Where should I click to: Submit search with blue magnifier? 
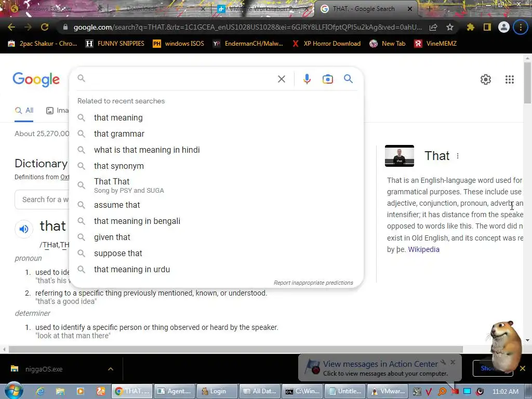pos(348,79)
